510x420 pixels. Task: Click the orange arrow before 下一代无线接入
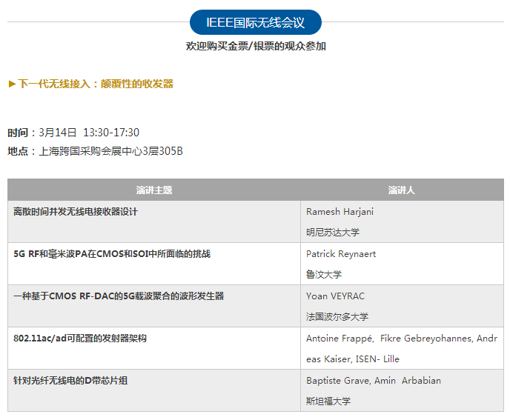click(x=12, y=84)
